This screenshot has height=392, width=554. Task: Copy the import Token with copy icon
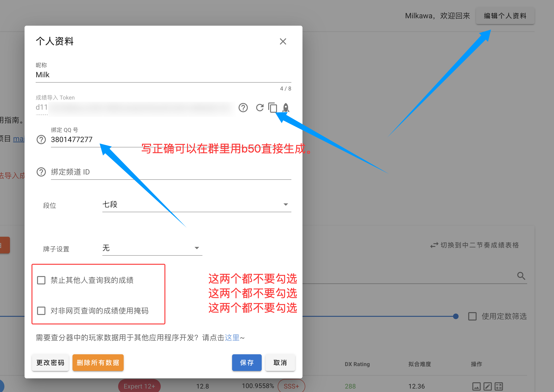273,108
